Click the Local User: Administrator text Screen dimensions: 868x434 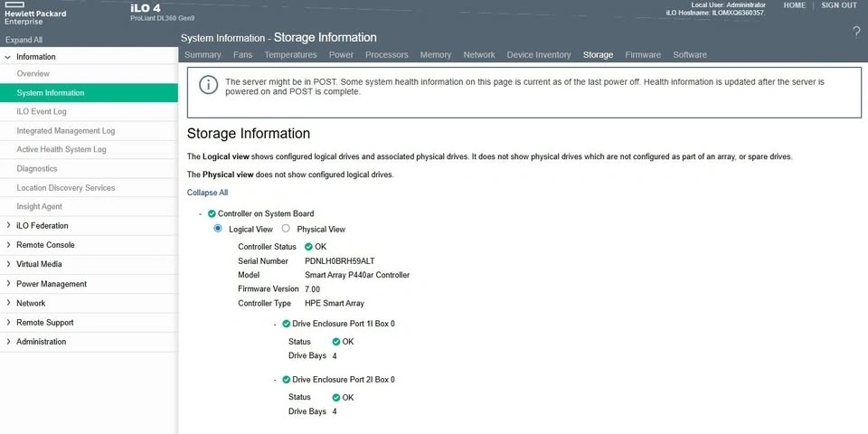[729, 5]
